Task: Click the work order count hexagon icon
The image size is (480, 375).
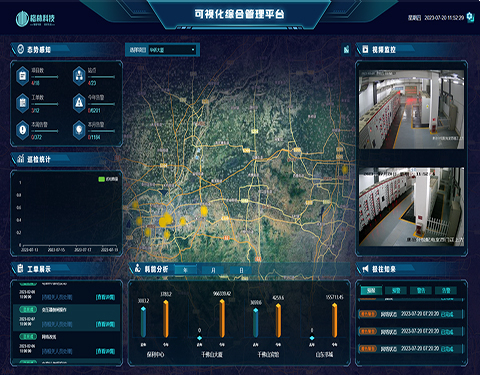Action: [22, 103]
